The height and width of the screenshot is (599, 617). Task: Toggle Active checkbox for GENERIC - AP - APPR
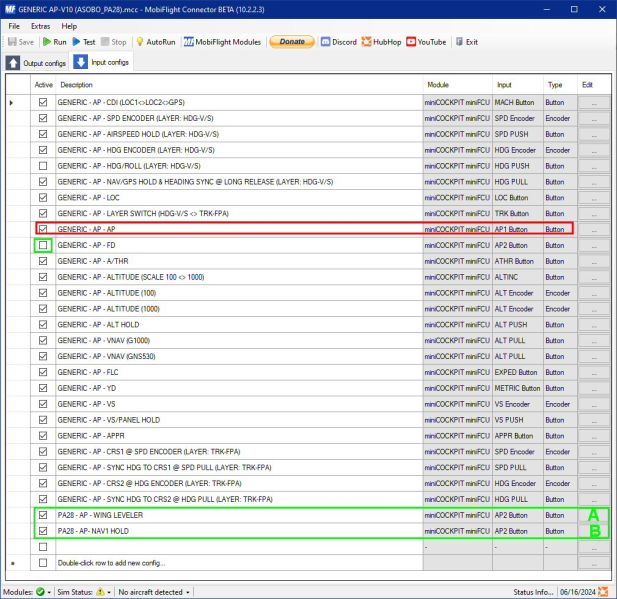(x=43, y=436)
